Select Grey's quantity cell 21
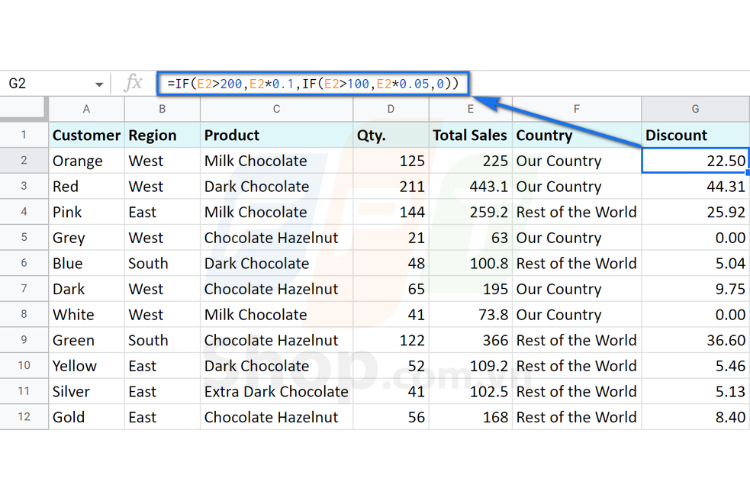 (x=391, y=237)
